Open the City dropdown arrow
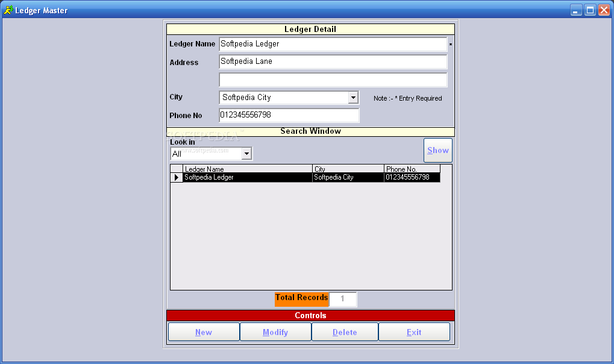 (353, 97)
